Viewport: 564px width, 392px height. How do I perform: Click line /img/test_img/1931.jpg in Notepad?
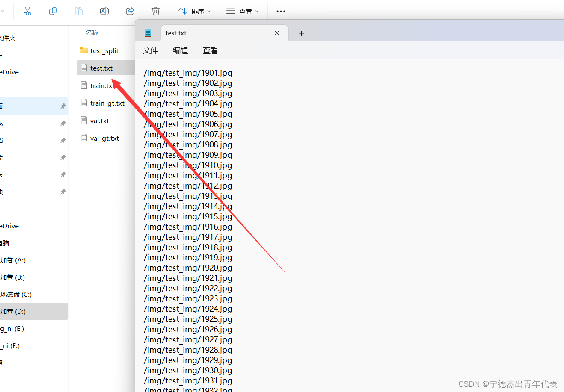point(188,381)
